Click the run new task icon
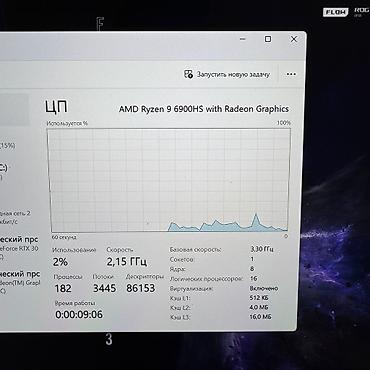The width and height of the screenshot is (370, 370). (188, 74)
